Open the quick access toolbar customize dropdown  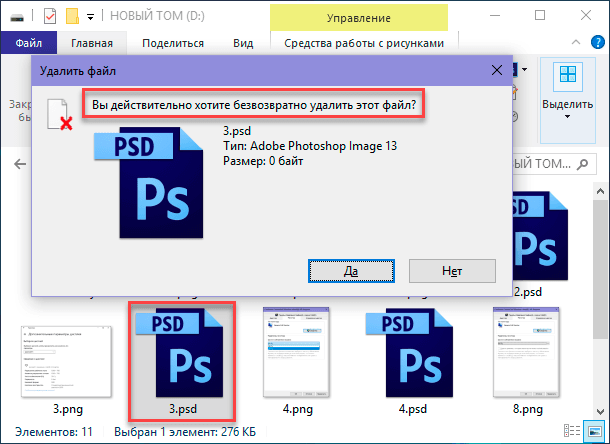90,17
